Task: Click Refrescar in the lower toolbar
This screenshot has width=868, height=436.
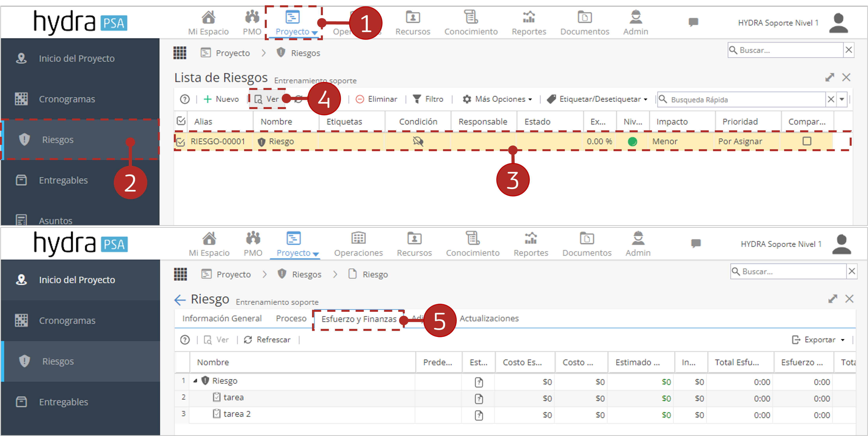Action: [267, 340]
